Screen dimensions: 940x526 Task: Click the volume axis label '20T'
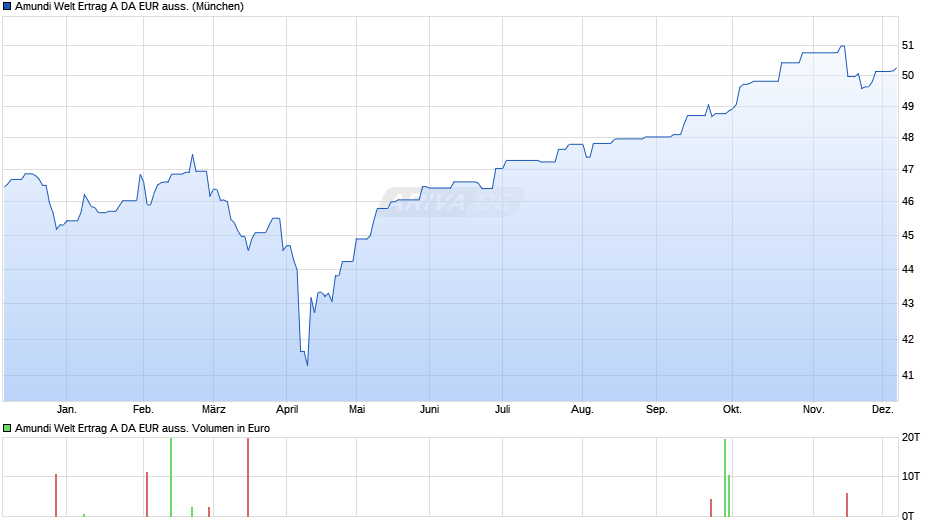(x=911, y=438)
